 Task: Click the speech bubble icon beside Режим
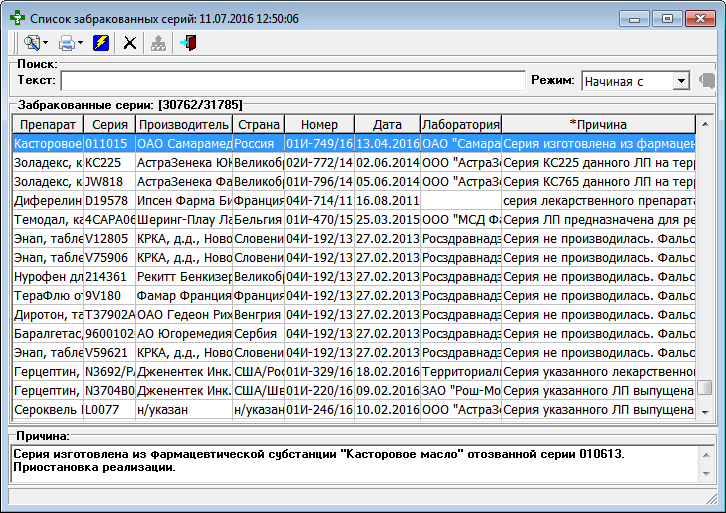pyautogui.click(x=707, y=81)
